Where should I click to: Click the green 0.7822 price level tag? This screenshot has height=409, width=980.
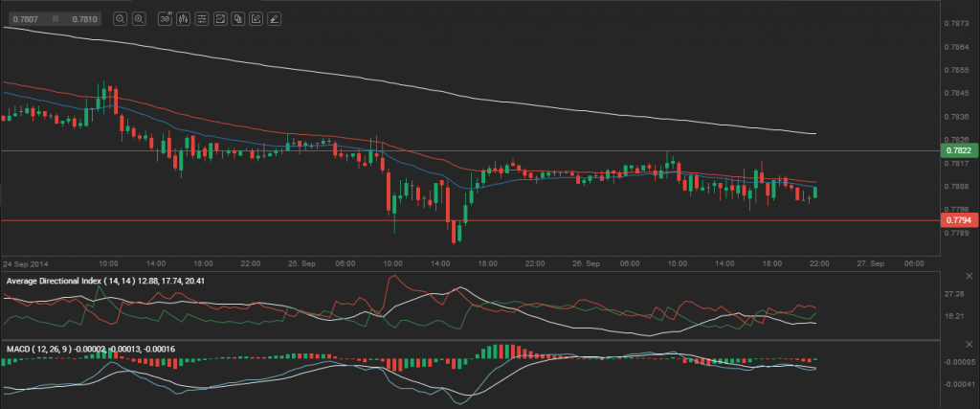(x=958, y=150)
